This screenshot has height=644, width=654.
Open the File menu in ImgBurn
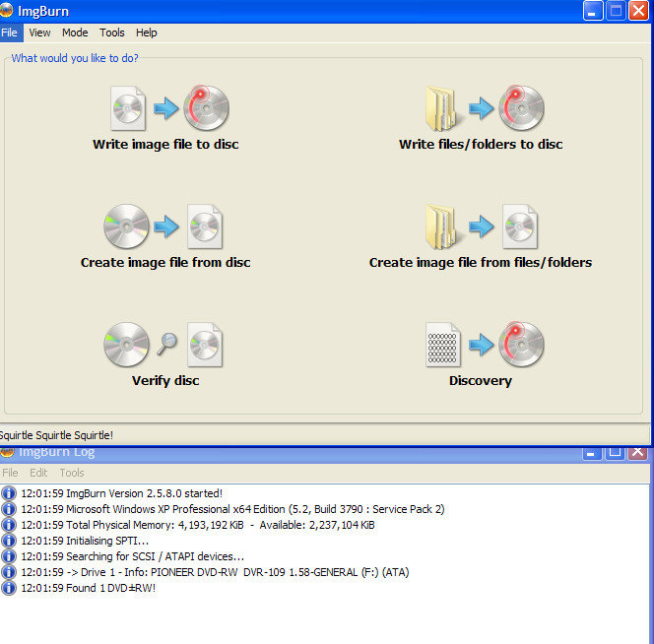9,32
